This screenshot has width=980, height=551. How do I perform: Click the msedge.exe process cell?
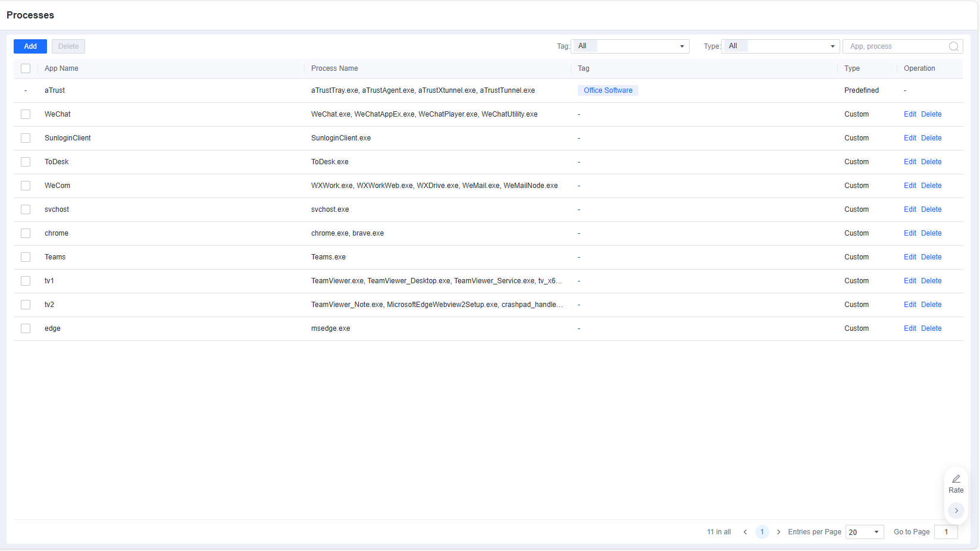331,328
